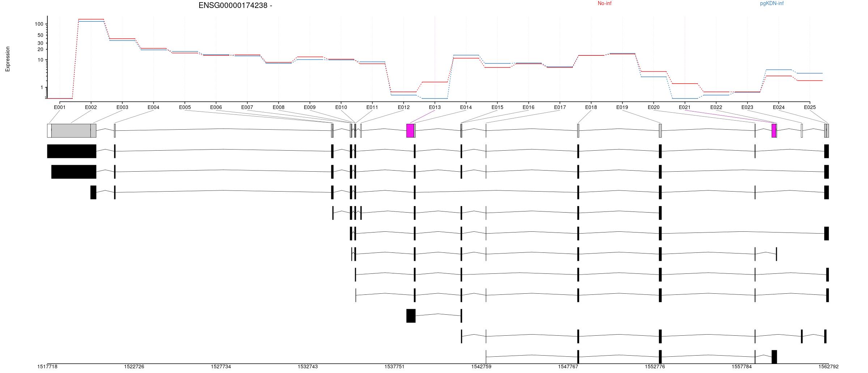Select exon bin label E023

pyautogui.click(x=747, y=107)
